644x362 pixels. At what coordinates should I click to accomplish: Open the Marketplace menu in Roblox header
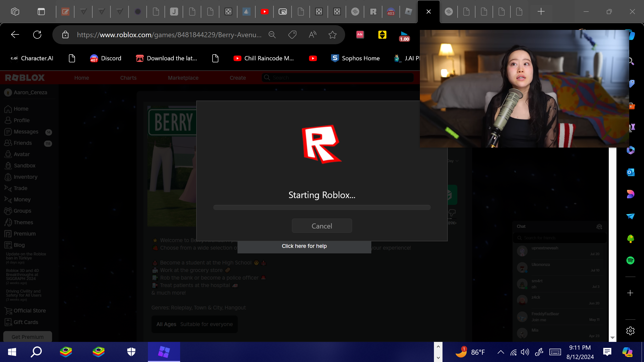click(x=183, y=78)
